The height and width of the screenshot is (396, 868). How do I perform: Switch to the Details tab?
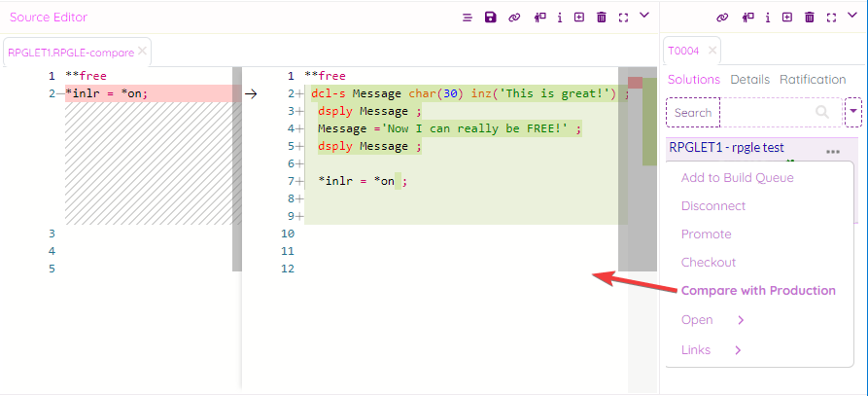(x=749, y=80)
